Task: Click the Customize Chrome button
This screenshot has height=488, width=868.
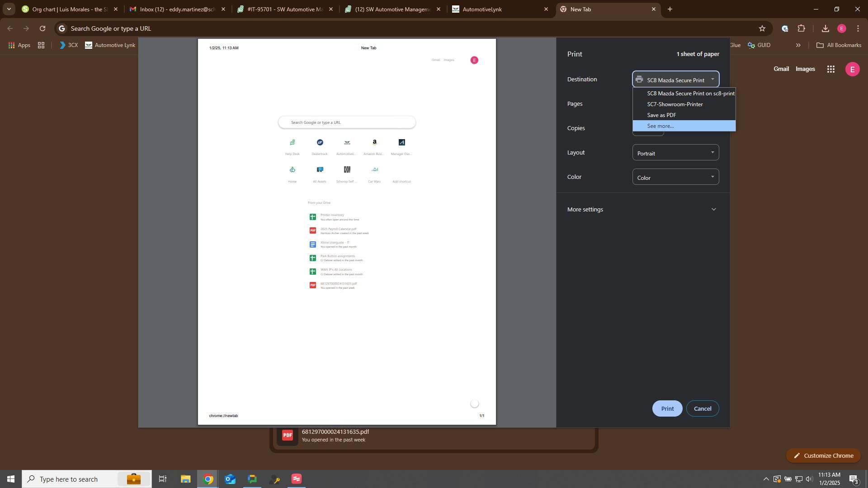Action: pos(823,455)
